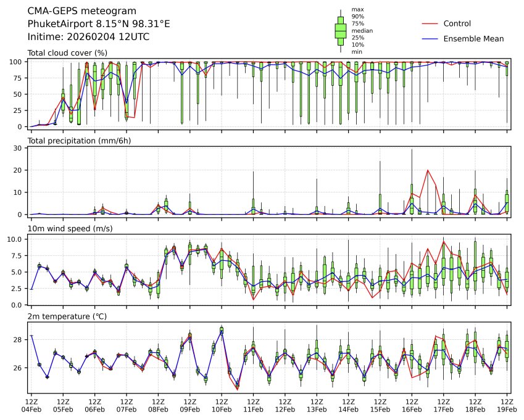Click the '12Z 19Feb' time axis label
This screenshot has height=420, width=524.
pos(507,406)
